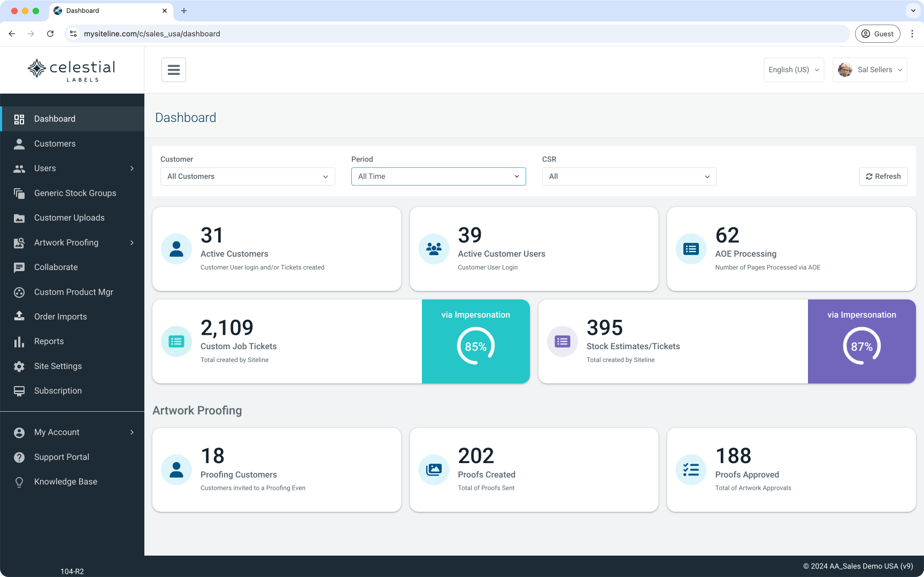Image resolution: width=924 pixels, height=577 pixels.
Task: Click the Subscription card icon
Action: coord(19,391)
